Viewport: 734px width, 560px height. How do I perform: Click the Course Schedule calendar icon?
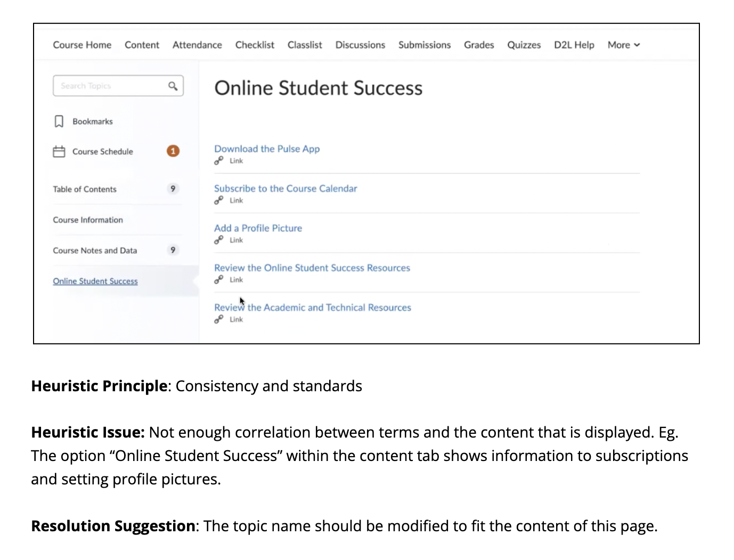[x=59, y=152]
